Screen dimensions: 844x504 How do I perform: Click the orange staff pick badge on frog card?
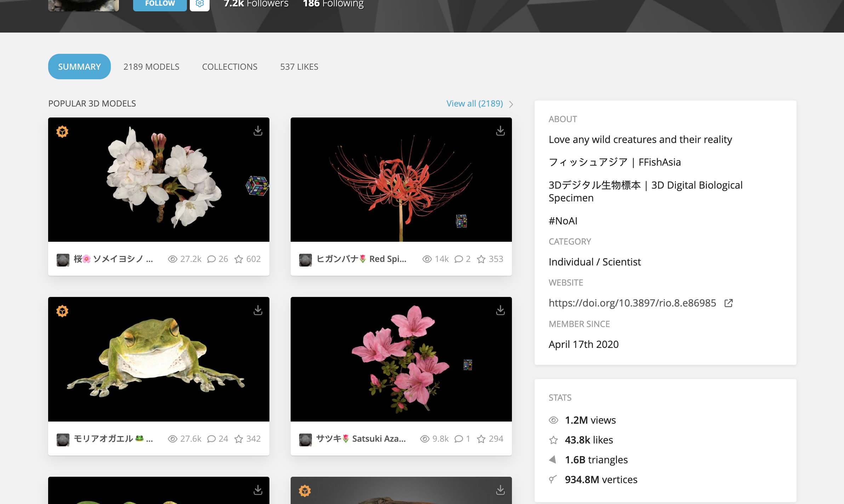point(62,311)
